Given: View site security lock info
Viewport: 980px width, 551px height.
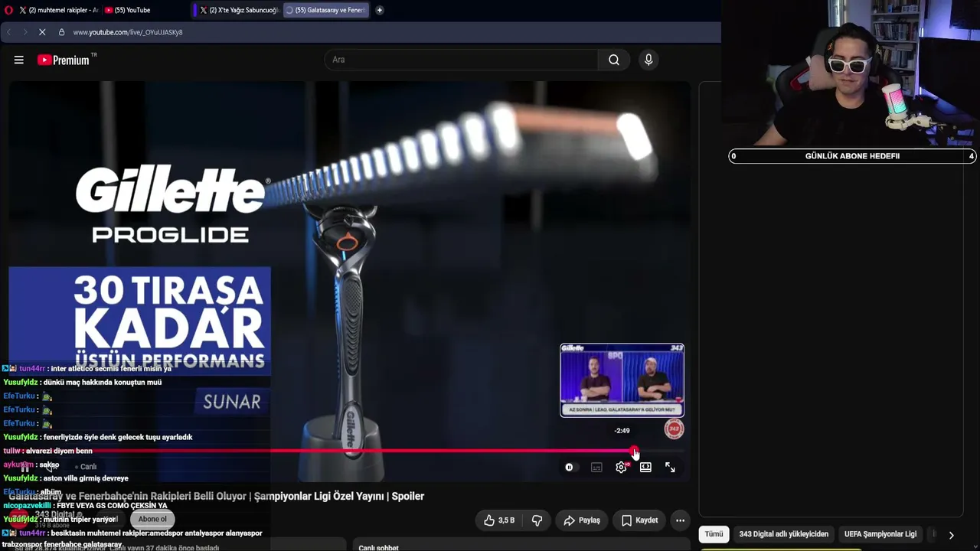Looking at the screenshot, I should [62, 32].
